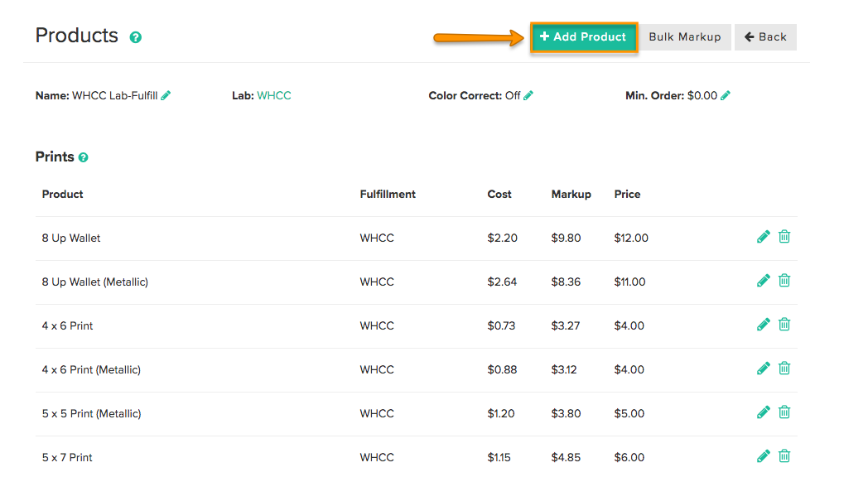
Task: Click the Color Correct Off value
Action: (512, 96)
